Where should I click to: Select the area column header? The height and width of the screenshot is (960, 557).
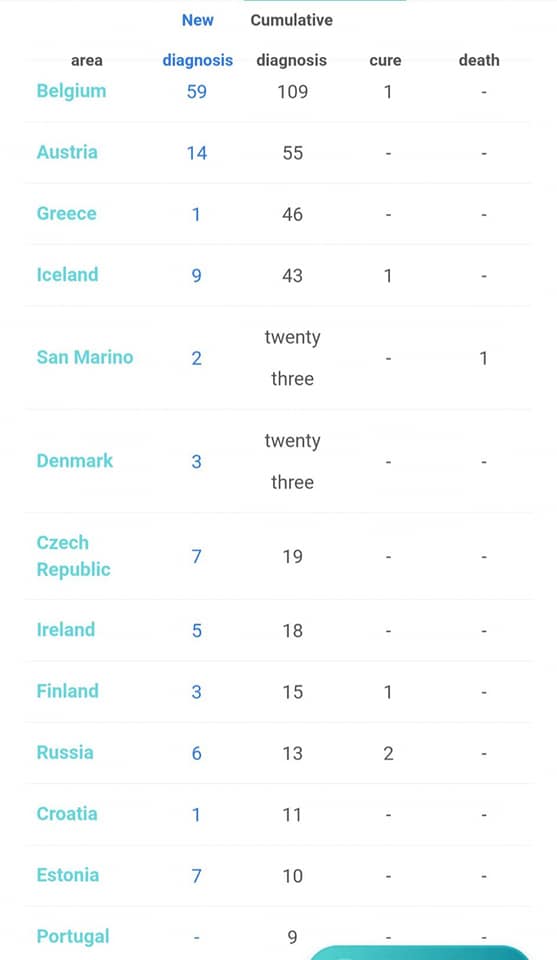(x=87, y=61)
